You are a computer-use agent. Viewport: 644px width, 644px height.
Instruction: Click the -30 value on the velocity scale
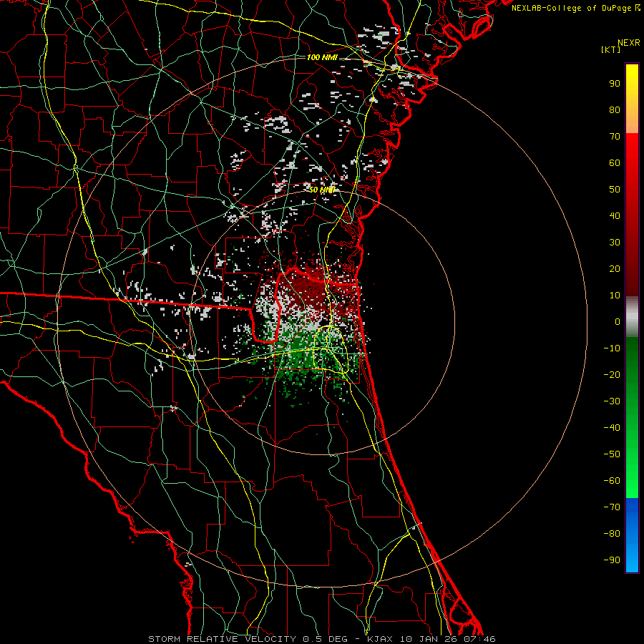(x=612, y=401)
